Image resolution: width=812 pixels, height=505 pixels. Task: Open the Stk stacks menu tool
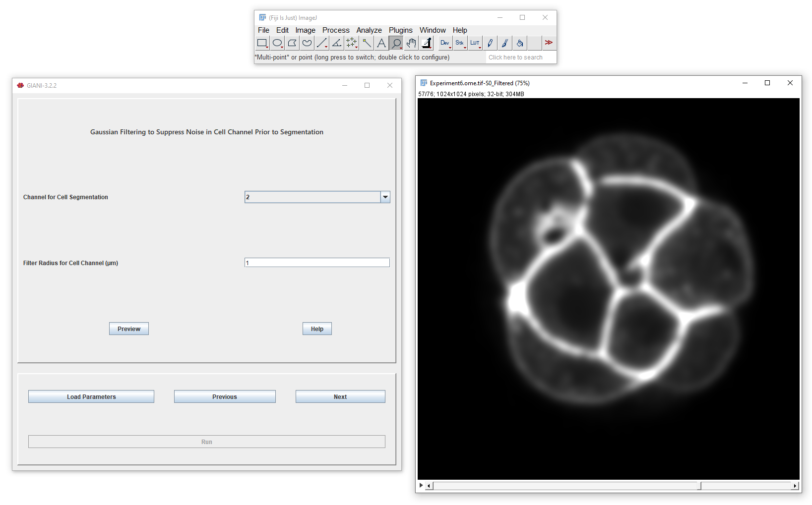click(x=460, y=43)
